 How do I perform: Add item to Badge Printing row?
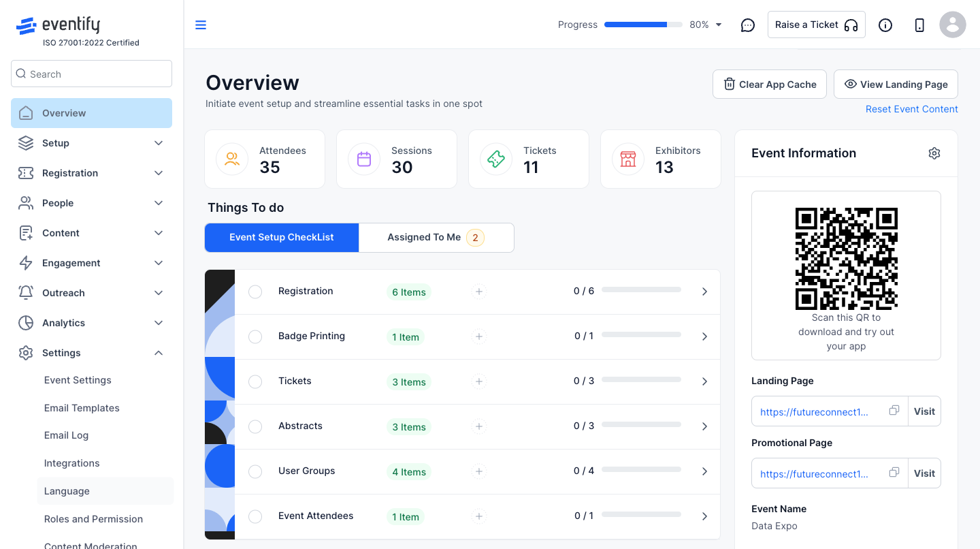point(479,336)
